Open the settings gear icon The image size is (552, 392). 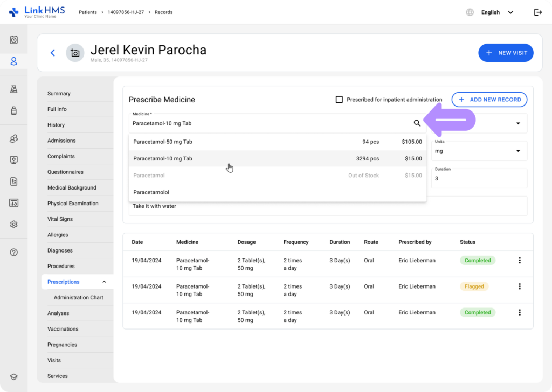coord(13,224)
